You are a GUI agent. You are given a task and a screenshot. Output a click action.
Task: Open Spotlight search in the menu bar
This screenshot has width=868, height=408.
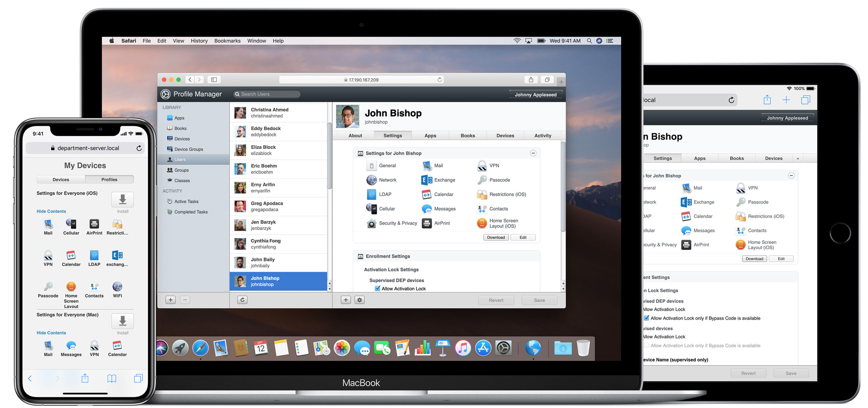click(x=589, y=41)
